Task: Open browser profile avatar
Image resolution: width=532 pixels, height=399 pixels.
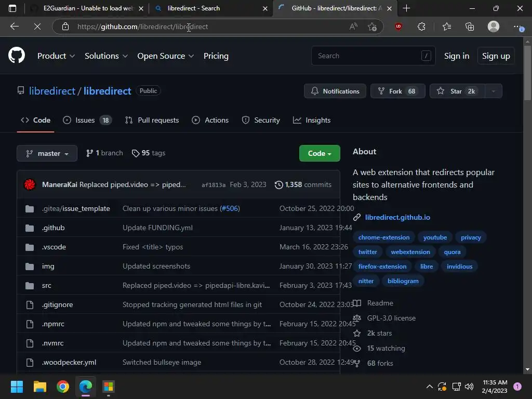Action: tap(494, 26)
